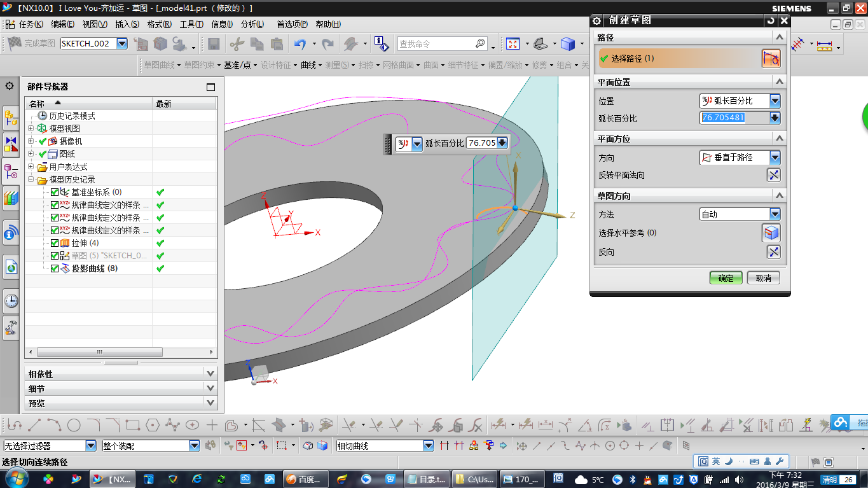Click the Select Path curve icon

point(771,59)
